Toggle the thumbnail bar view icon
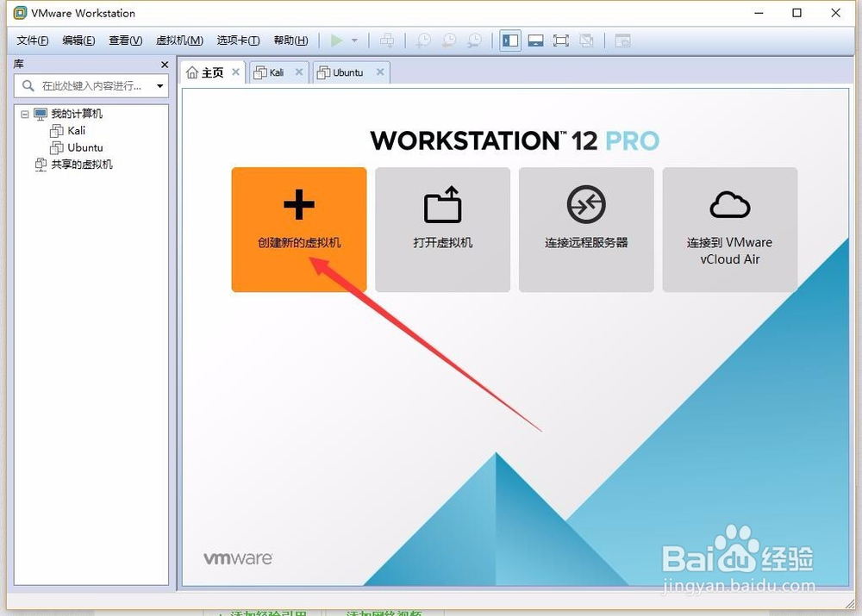 (535, 40)
